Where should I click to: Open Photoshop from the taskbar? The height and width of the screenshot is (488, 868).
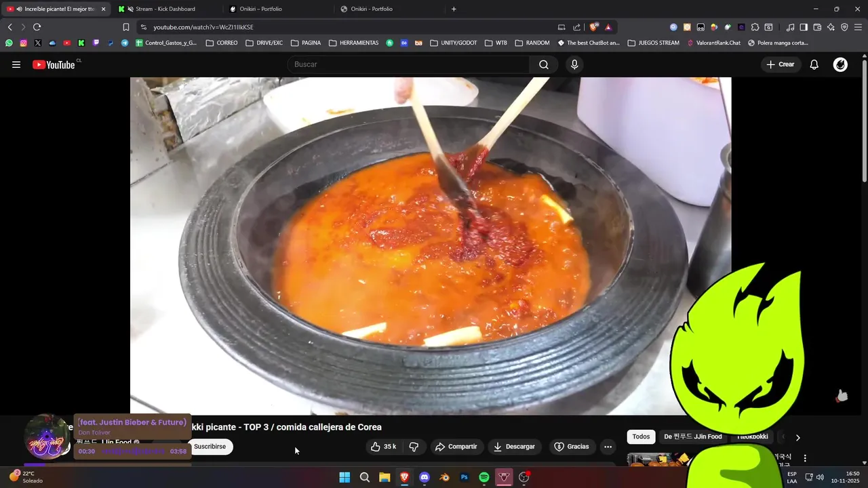coord(465,477)
